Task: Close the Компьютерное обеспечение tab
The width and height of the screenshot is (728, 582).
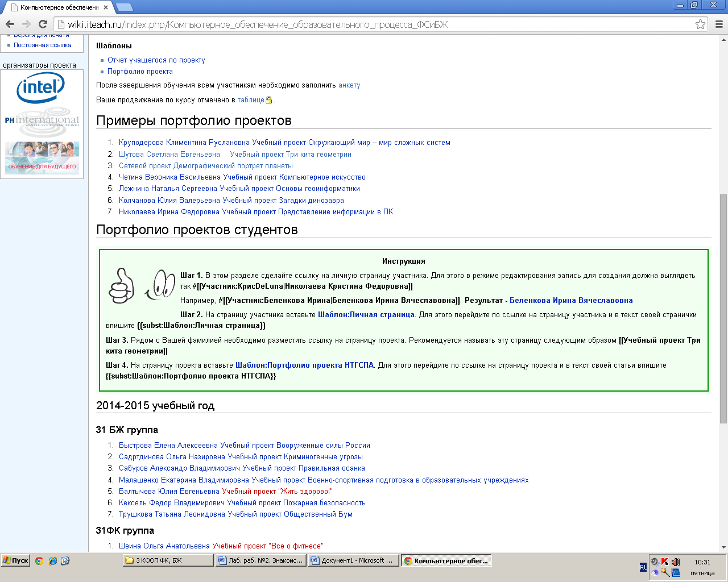Action: (x=106, y=7)
